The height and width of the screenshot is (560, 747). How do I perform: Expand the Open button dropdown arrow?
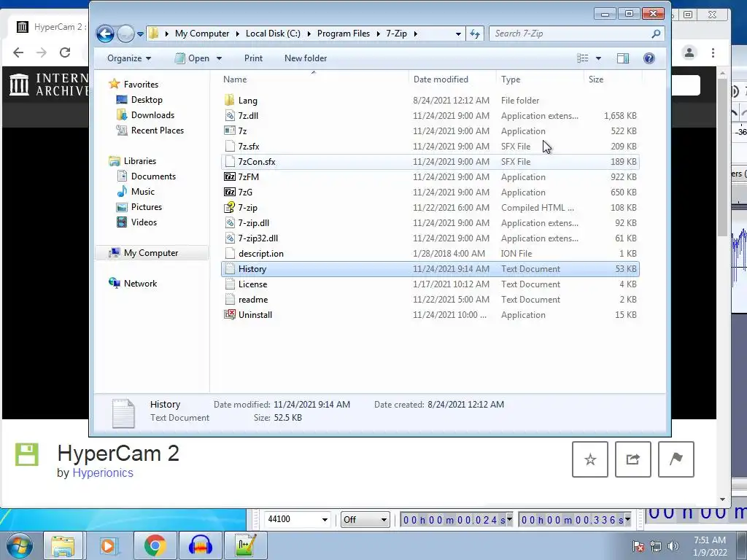click(x=219, y=58)
